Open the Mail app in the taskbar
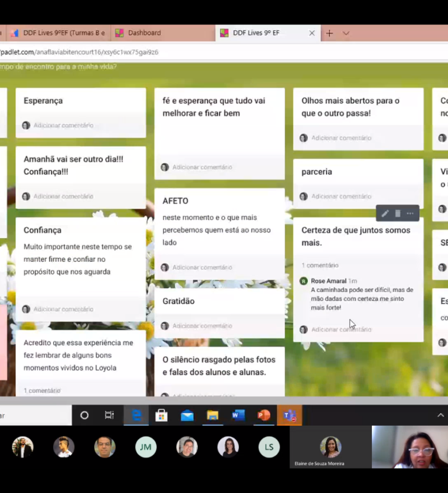This screenshot has height=493, width=448. pyautogui.click(x=187, y=416)
